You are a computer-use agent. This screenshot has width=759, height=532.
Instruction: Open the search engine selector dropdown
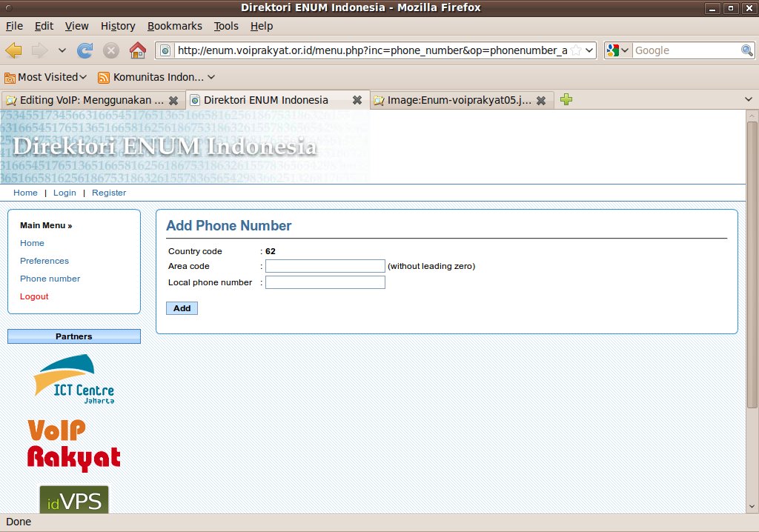(617, 50)
